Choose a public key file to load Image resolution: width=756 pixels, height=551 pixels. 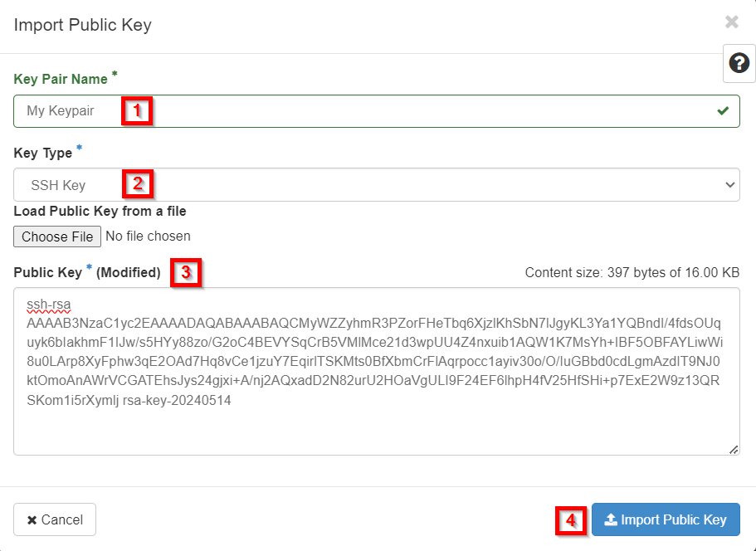[x=57, y=236]
